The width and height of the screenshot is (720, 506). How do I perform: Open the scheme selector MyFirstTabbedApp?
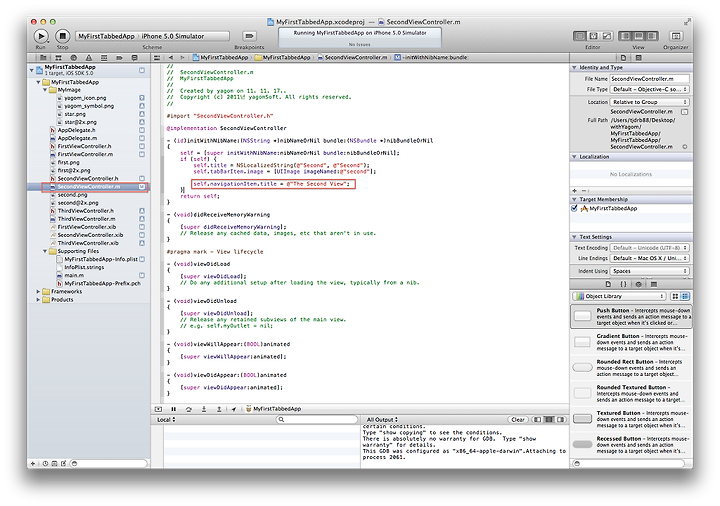pyautogui.click(x=106, y=36)
